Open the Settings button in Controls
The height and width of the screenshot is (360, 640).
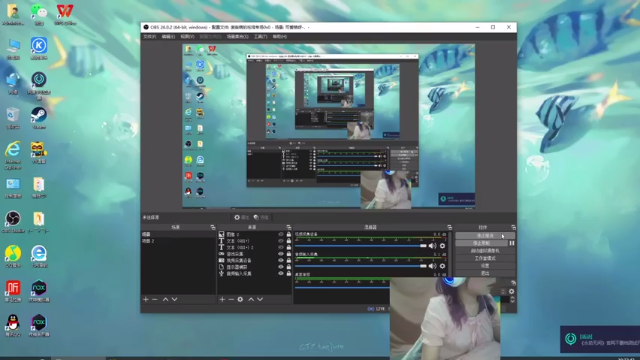[x=485, y=266]
